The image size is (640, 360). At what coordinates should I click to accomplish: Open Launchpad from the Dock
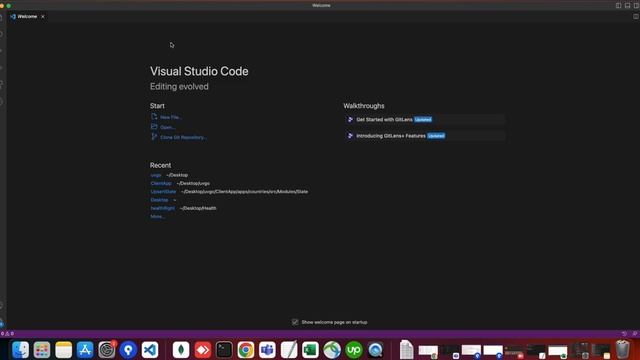click(42, 350)
